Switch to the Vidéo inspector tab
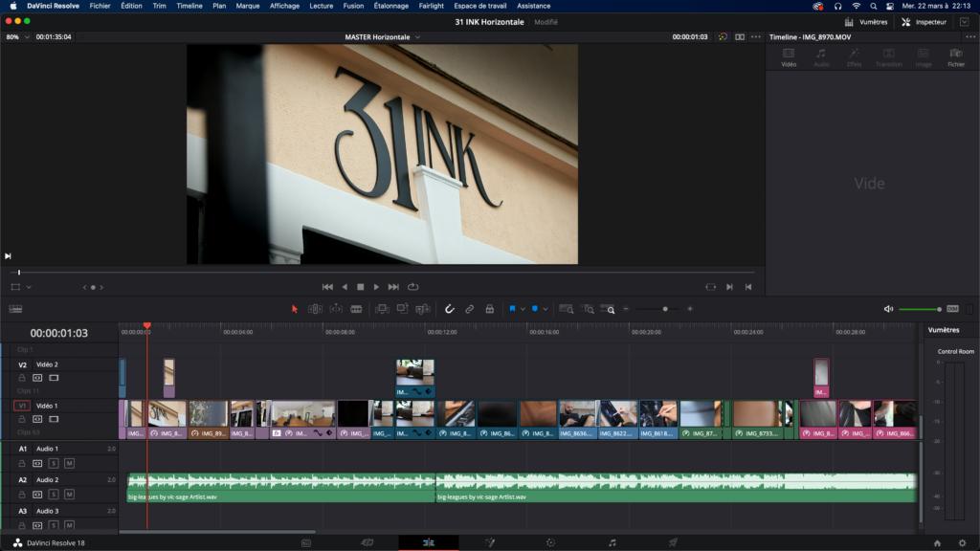Screen dimensions: 980x551 (x=789, y=57)
